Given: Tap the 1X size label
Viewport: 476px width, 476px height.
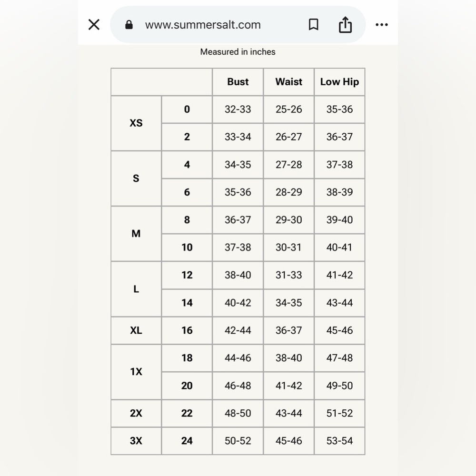Looking at the screenshot, I should tap(136, 372).
